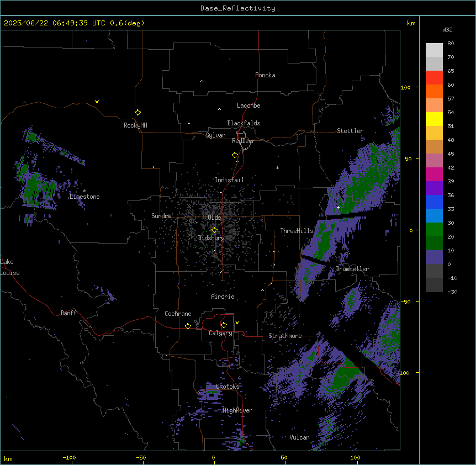Screen dimensions: 476x465
Task: Click the white asterisk east of Innisfail
Action: [x=277, y=167]
